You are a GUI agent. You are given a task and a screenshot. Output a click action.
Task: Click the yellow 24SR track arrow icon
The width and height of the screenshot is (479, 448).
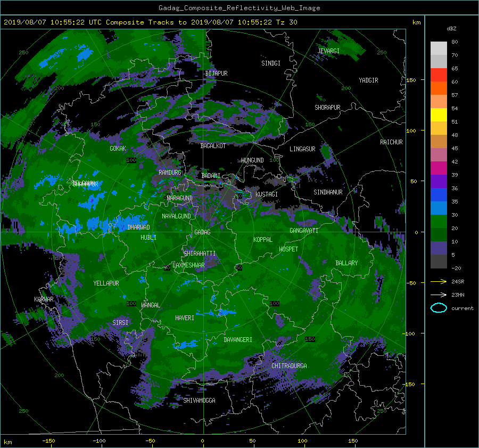tap(439, 282)
